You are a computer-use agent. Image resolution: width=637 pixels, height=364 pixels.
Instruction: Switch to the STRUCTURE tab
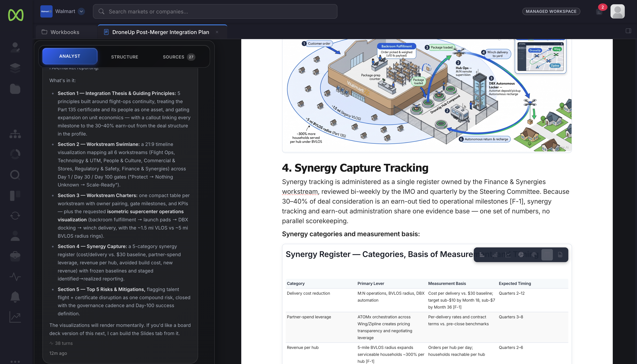pyautogui.click(x=125, y=57)
